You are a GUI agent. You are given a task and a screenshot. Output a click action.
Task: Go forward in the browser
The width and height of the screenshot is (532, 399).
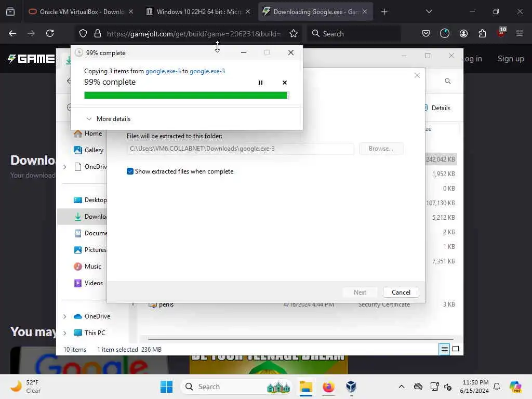coord(31,33)
